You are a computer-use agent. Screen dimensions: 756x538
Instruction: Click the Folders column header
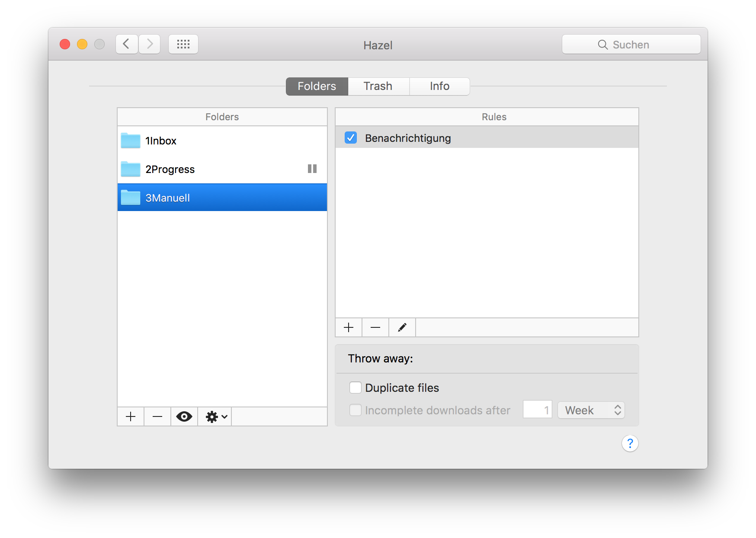point(222,117)
